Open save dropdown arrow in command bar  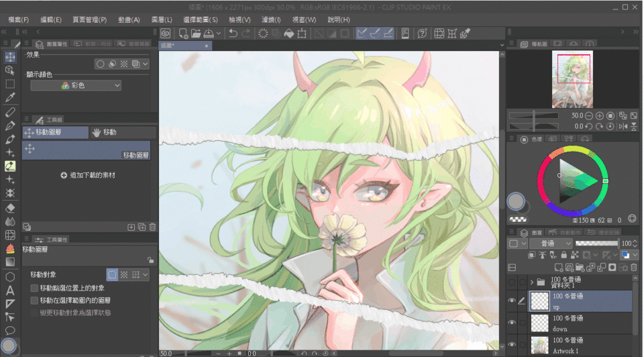tap(219, 34)
